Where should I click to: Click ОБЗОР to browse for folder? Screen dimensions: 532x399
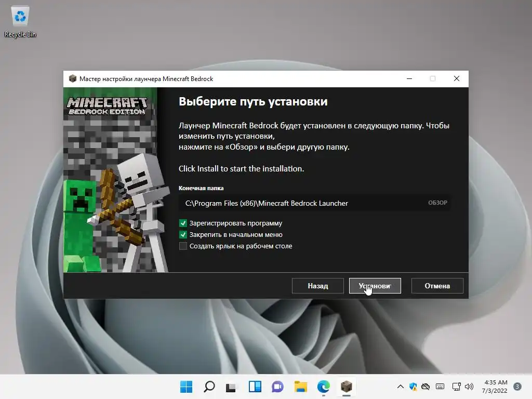pyautogui.click(x=437, y=203)
